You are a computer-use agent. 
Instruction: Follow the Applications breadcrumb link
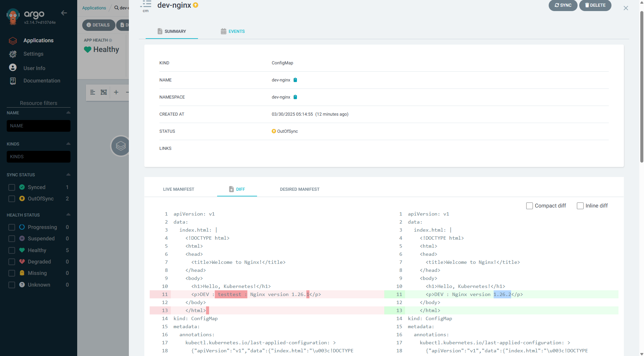pos(94,8)
